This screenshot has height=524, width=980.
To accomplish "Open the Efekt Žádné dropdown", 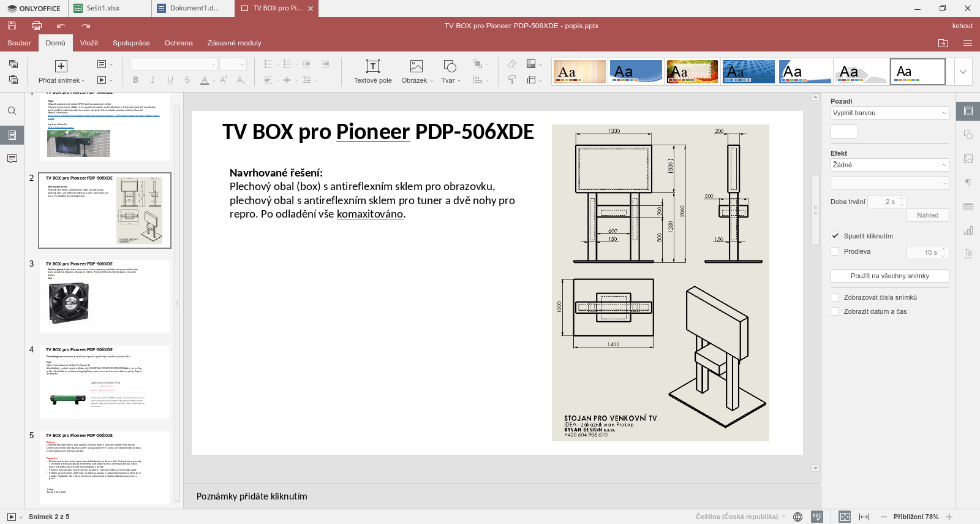I will point(889,165).
